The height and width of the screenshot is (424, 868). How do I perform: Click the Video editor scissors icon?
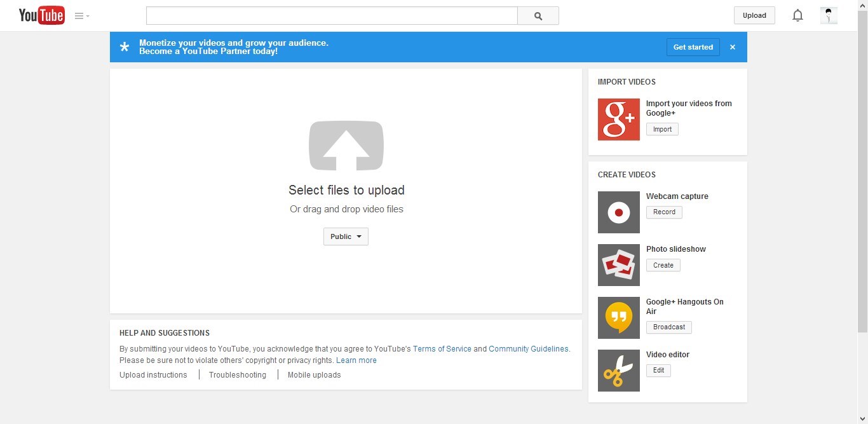click(x=619, y=371)
